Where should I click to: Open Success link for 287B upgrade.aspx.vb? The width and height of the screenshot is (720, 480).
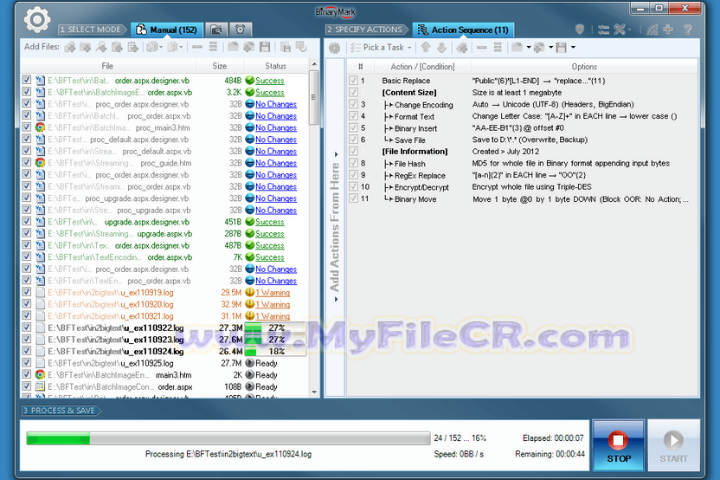270,233
